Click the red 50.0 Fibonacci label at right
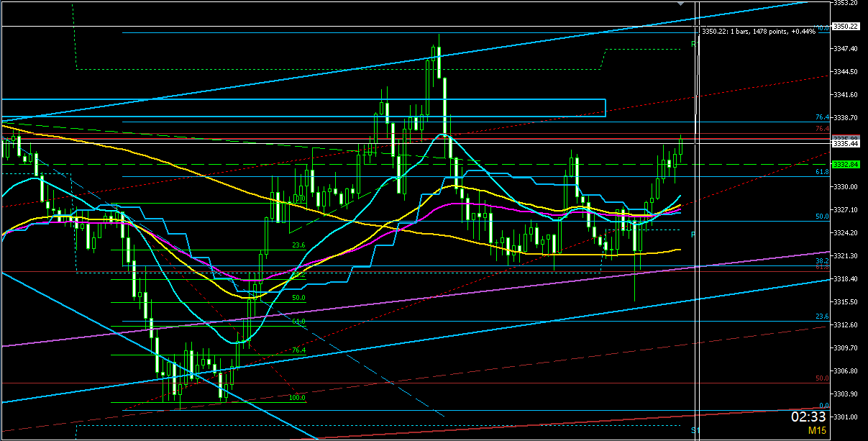 823,378
